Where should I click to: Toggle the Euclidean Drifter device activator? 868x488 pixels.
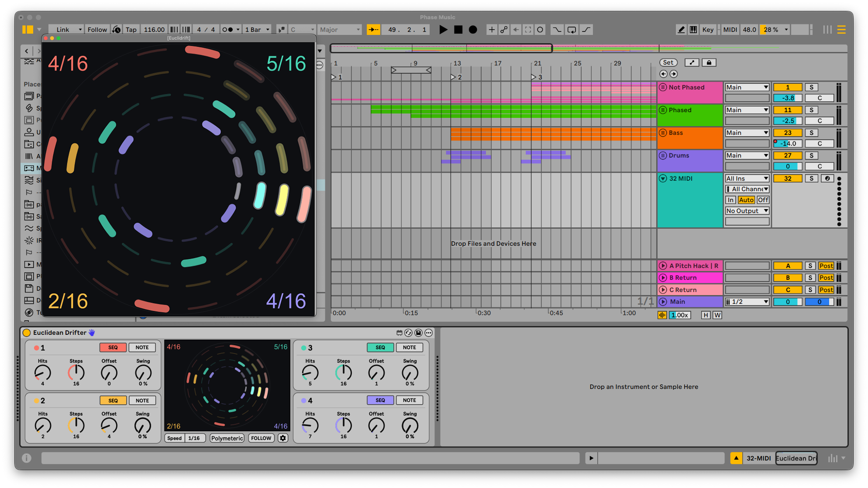coord(27,333)
